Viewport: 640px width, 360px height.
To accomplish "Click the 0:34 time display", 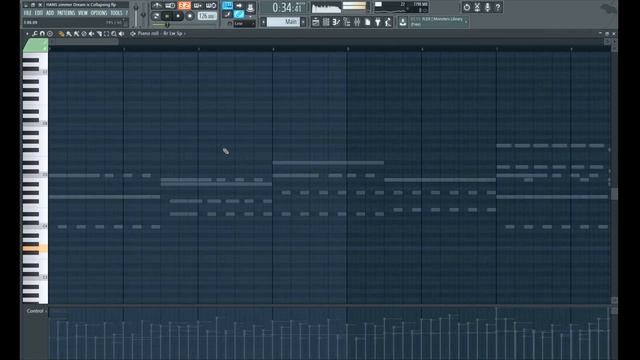I will (x=288, y=7).
